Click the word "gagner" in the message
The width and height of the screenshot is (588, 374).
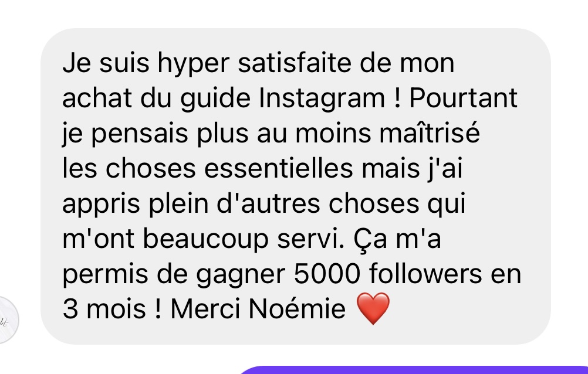coord(241,276)
